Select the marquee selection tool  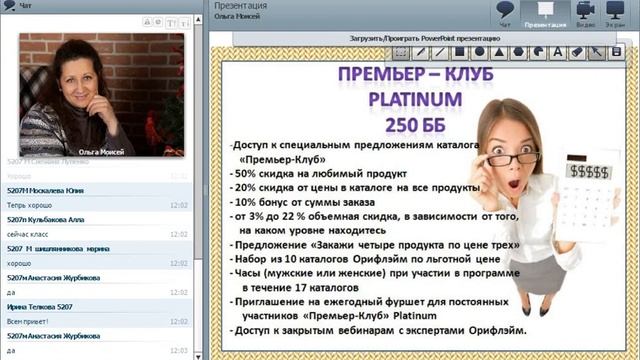pos(401,53)
